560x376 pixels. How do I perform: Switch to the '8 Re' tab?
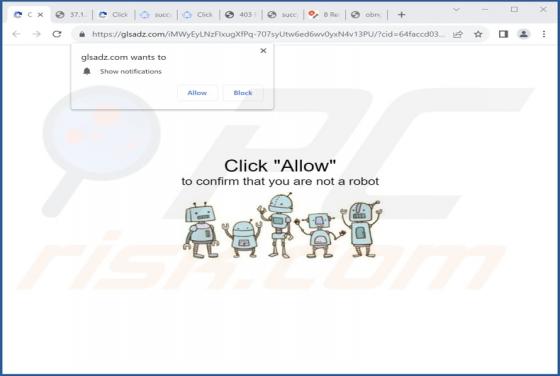click(324, 15)
